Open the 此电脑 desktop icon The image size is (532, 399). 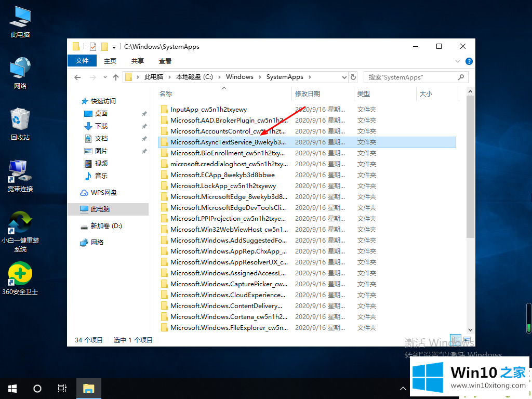pyautogui.click(x=20, y=22)
